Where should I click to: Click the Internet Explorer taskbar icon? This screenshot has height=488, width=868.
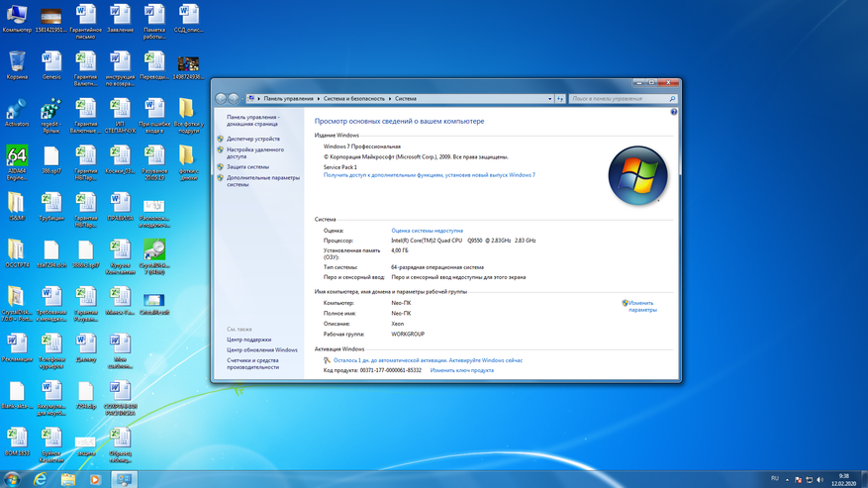[41, 479]
